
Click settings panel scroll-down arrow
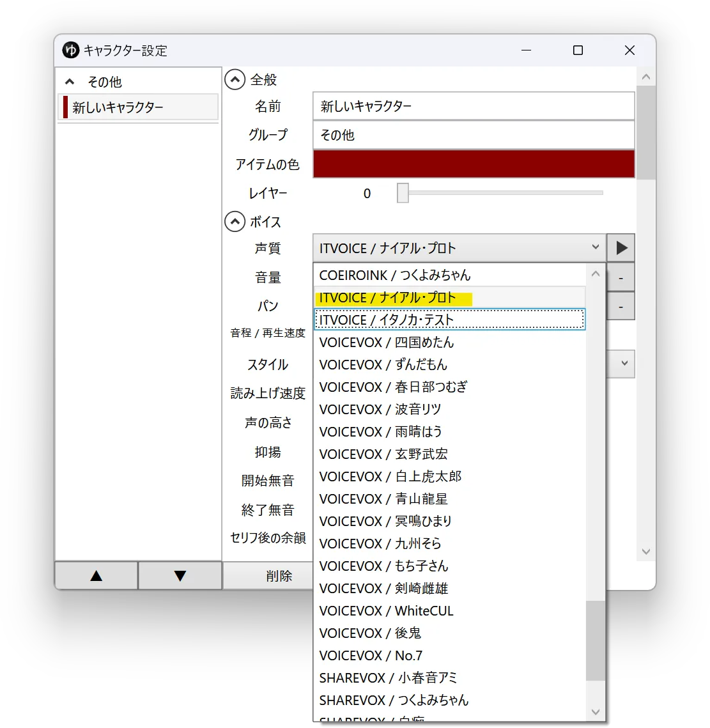646,552
